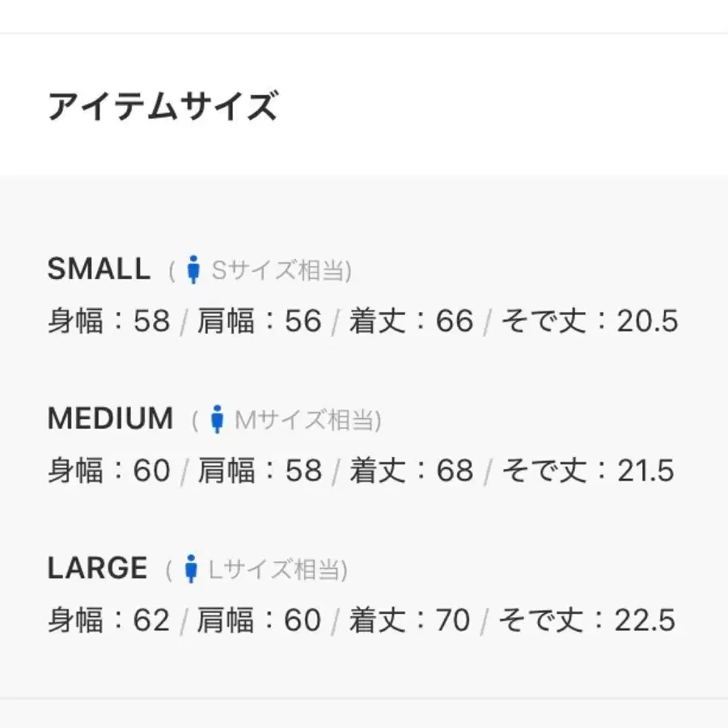The image size is (728, 728).
Task: Click SMALL 肩幅 value 56
Action: [303, 321]
